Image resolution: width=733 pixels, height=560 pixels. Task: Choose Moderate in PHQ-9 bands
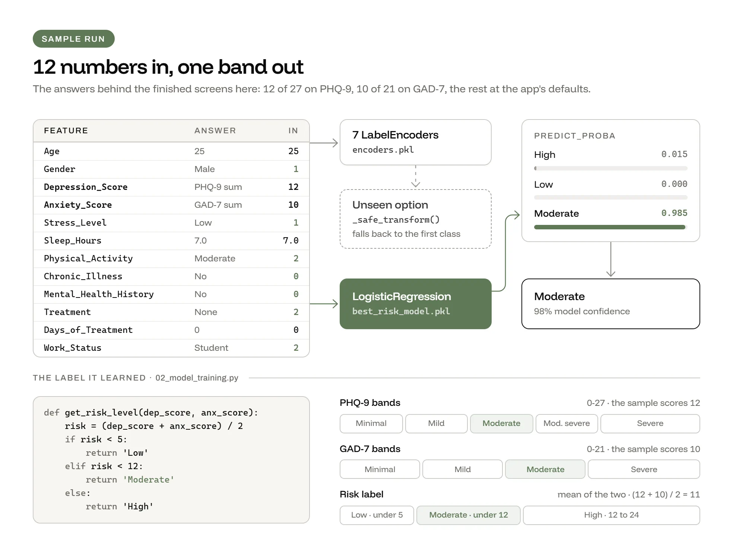coord(501,423)
